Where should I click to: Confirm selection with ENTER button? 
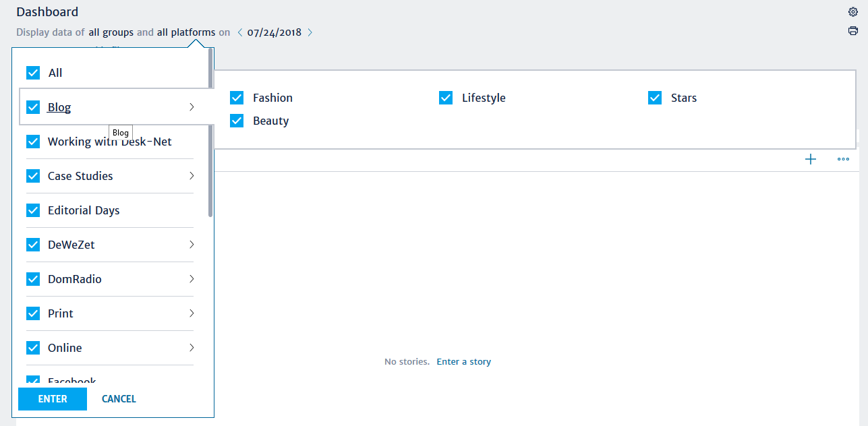(x=53, y=399)
